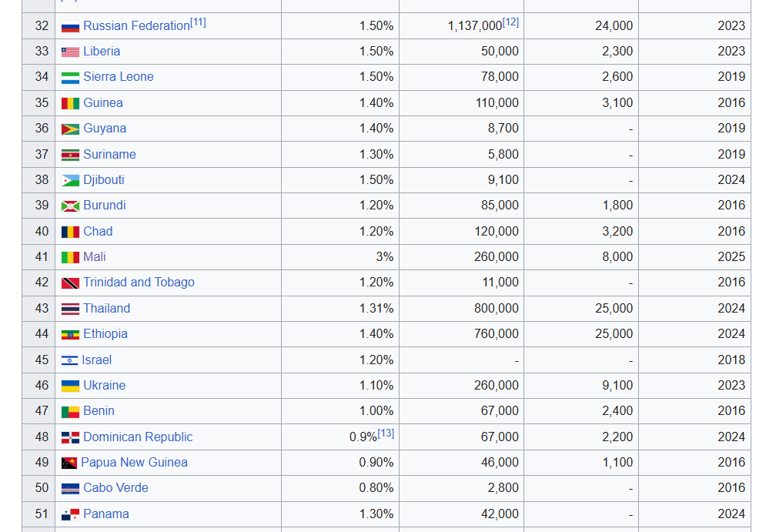Select the 46,000 value for Papua New Guinea
Viewport: 766px width, 532px height.
(x=500, y=463)
